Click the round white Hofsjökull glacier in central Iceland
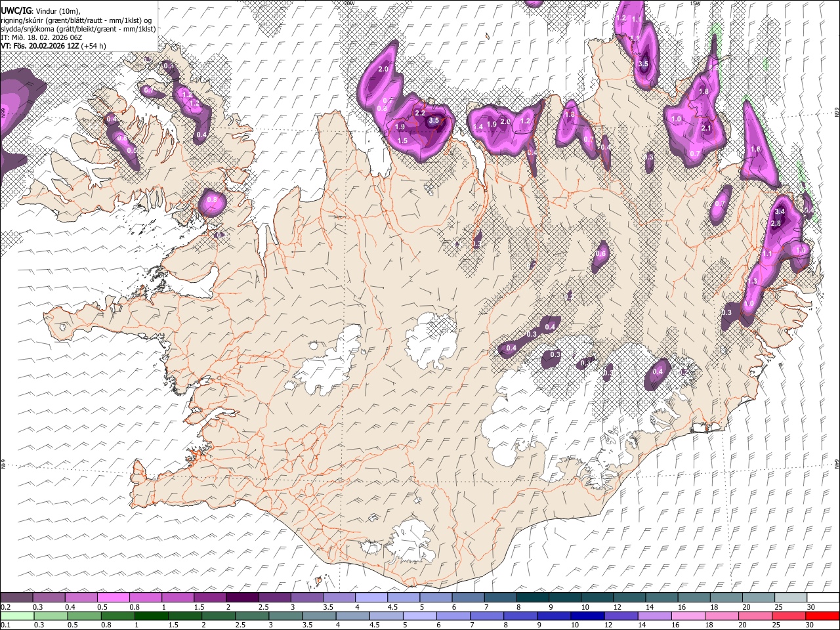This screenshot has width=840, height=630. pyautogui.click(x=431, y=340)
